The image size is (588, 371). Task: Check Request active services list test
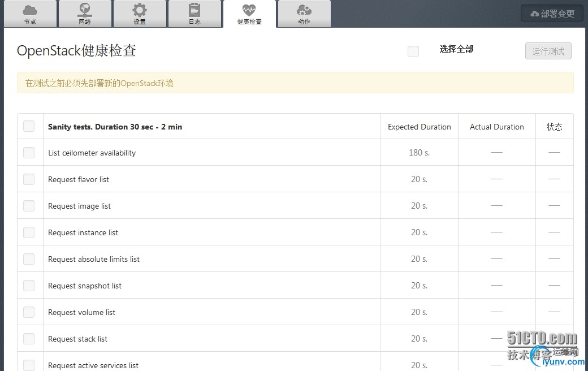[x=29, y=365]
